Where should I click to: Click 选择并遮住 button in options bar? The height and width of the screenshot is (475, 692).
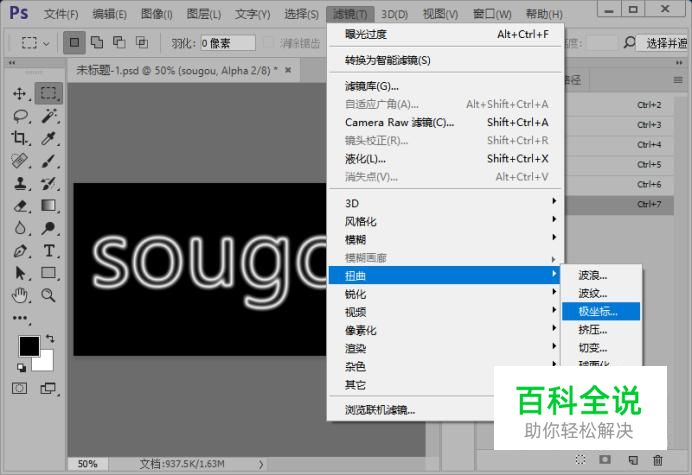pos(664,43)
